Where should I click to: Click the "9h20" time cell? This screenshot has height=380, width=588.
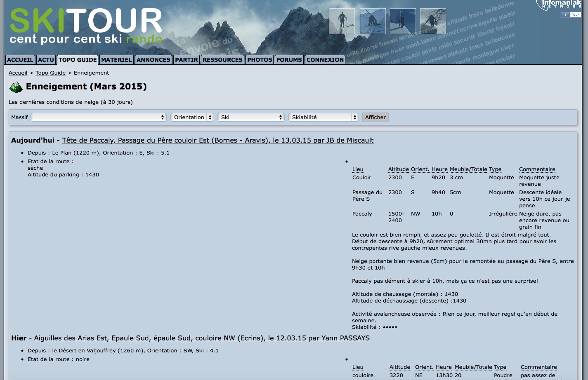pyautogui.click(x=438, y=178)
